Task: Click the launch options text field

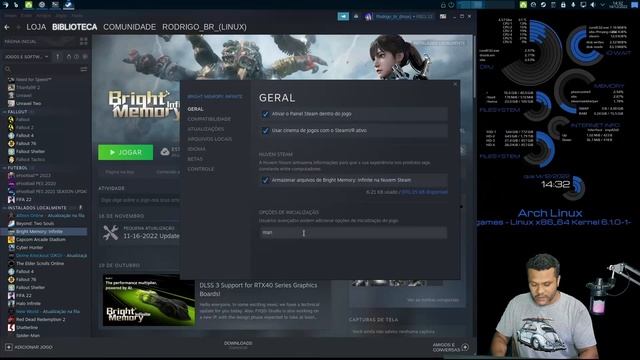Action: 353,233
